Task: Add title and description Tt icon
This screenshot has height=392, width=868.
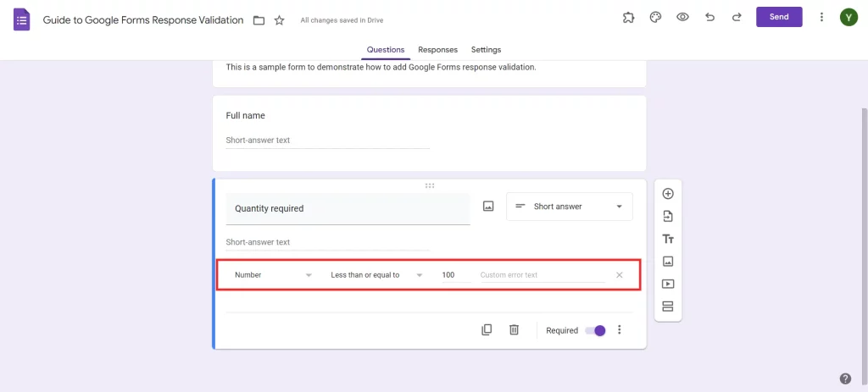Action: pos(668,239)
